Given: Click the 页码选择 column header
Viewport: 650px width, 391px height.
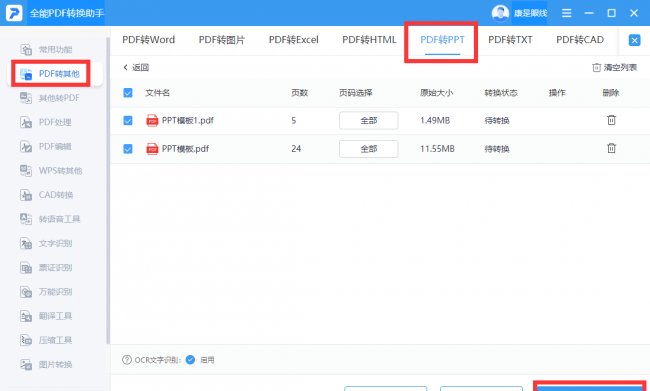Looking at the screenshot, I should 356,92.
